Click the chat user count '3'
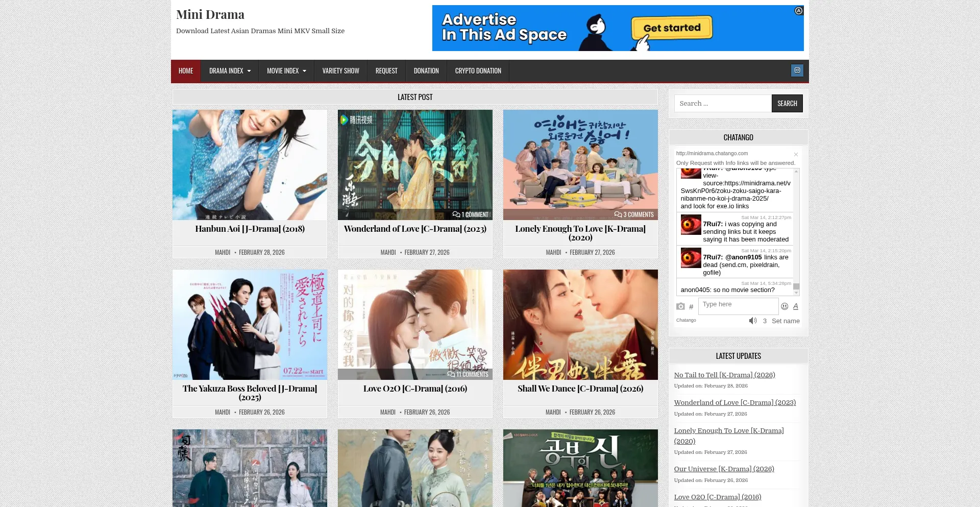Viewport: 980px width, 507px height. click(765, 321)
